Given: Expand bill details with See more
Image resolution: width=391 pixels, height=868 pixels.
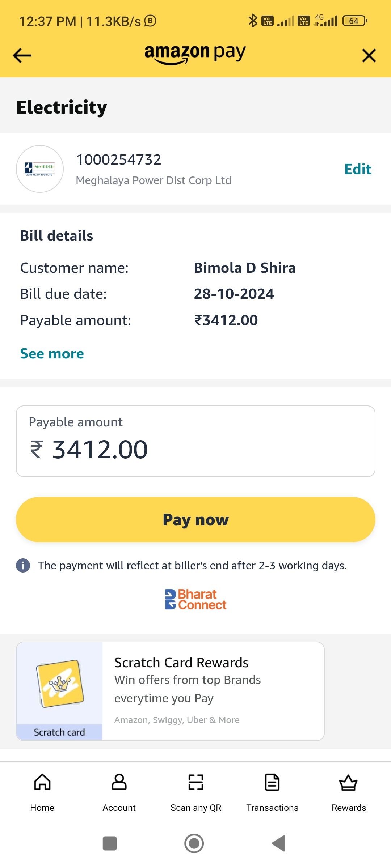Looking at the screenshot, I should pyautogui.click(x=52, y=353).
